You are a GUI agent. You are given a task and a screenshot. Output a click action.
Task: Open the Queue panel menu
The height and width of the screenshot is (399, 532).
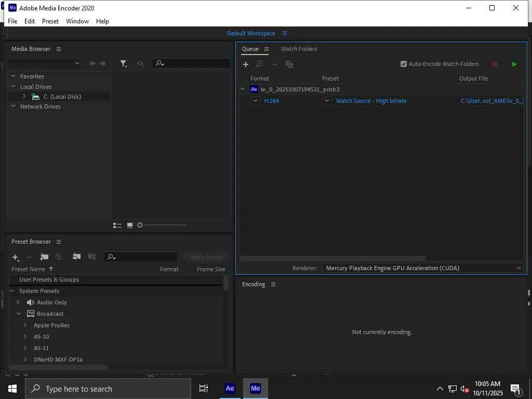point(267,49)
